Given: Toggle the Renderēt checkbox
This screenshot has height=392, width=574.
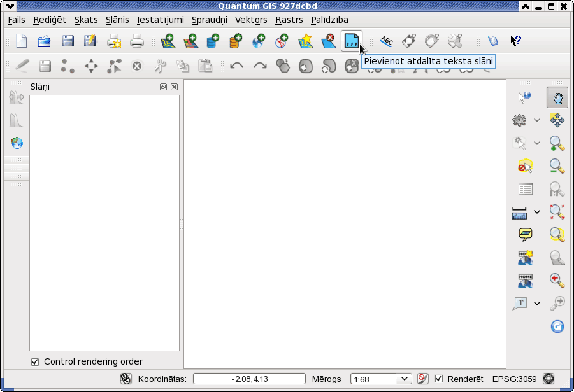Looking at the screenshot, I should 438,379.
